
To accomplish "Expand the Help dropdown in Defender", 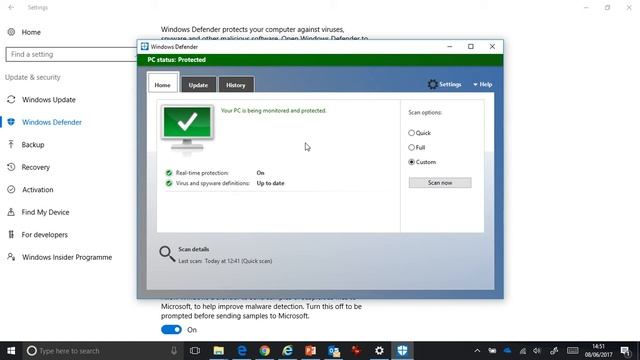I will tap(482, 84).
